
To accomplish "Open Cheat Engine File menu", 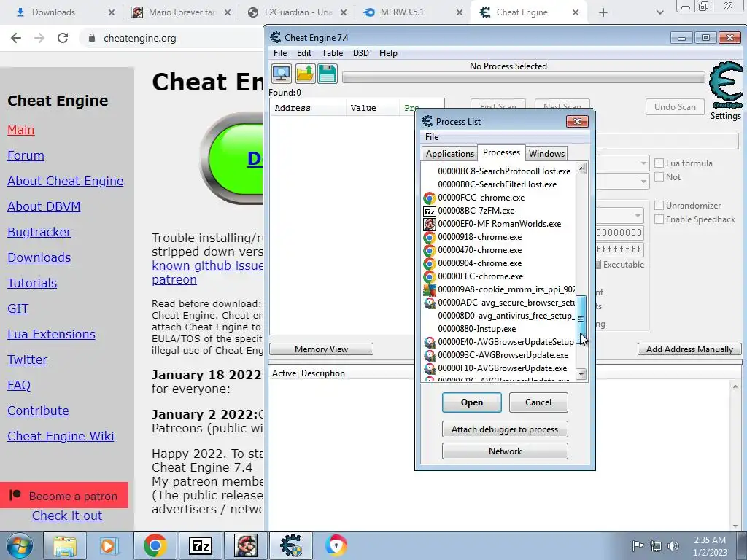I will point(280,52).
